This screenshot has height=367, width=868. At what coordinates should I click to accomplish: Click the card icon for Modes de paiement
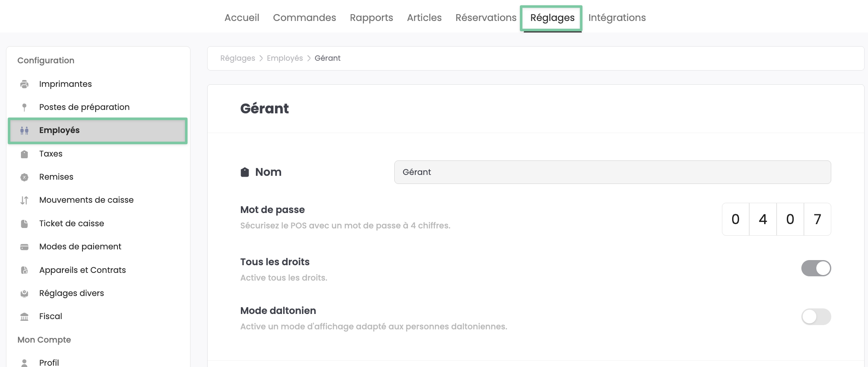click(24, 247)
